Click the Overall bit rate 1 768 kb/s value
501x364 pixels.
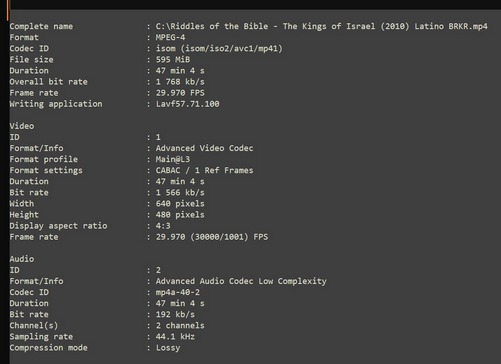coord(180,82)
